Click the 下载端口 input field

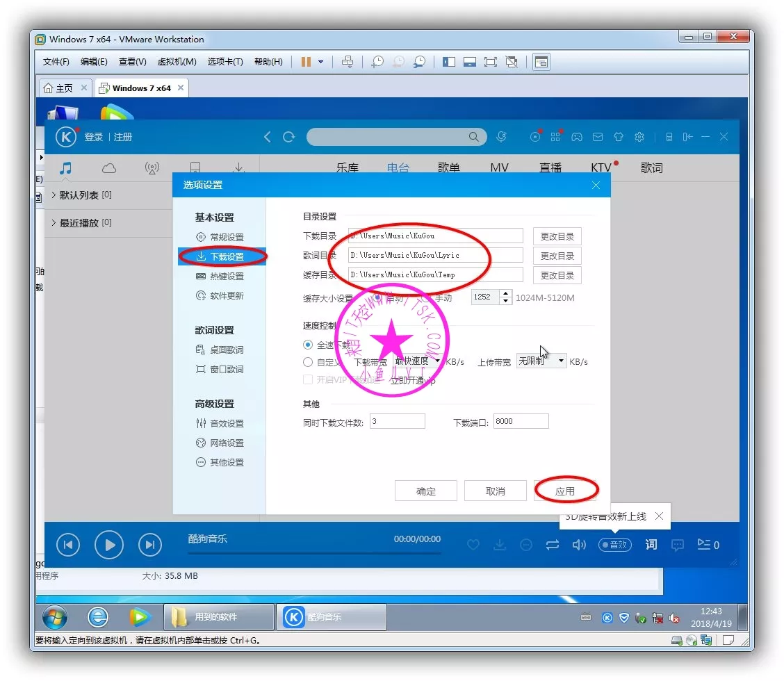pyautogui.click(x=521, y=421)
